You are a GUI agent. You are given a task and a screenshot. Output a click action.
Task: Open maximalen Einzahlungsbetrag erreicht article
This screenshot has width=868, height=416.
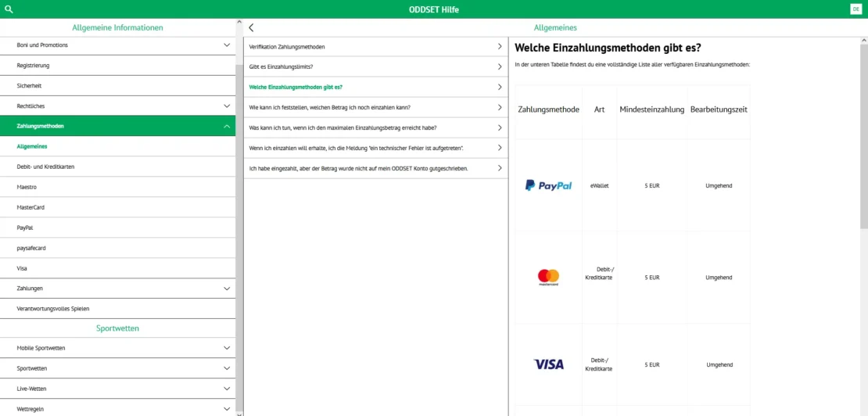pyautogui.click(x=376, y=127)
